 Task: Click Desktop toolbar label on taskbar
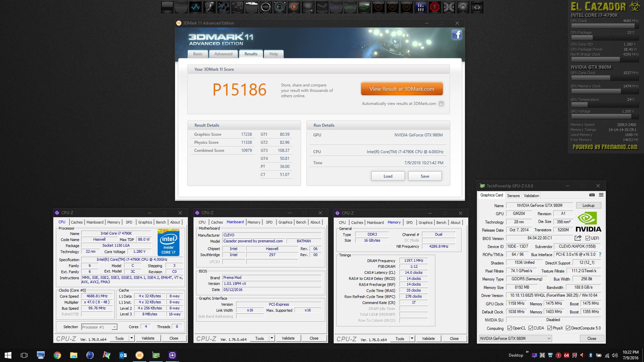point(516,355)
